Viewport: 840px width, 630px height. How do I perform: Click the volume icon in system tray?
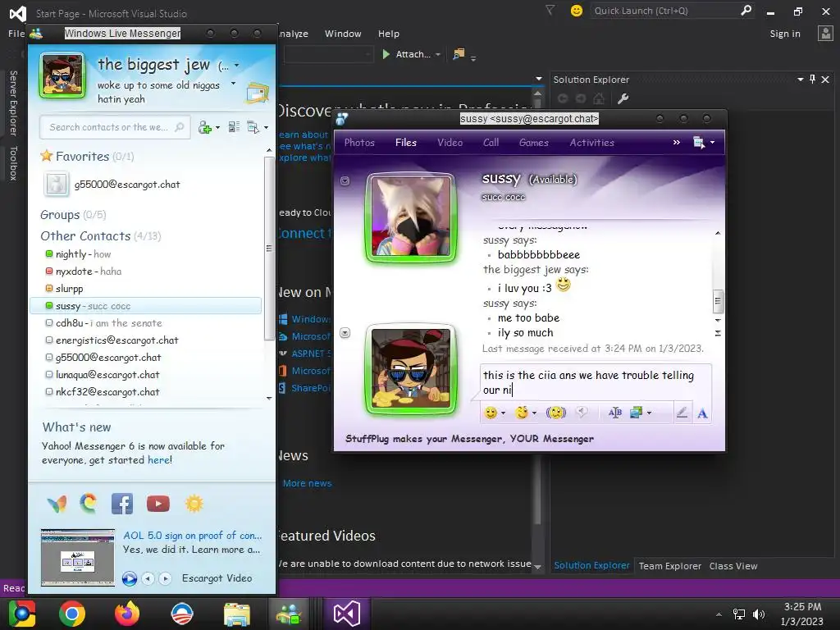tap(759, 614)
